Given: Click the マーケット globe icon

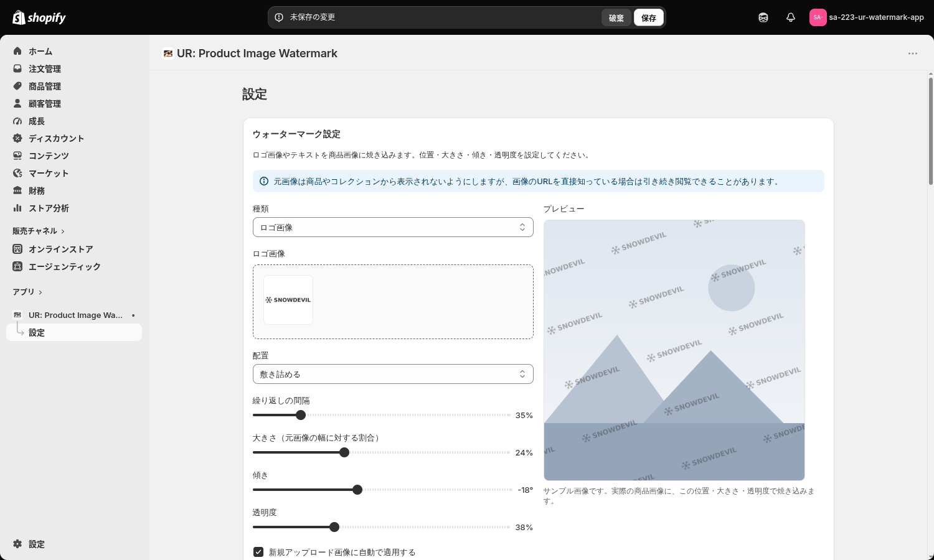Looking at the screenshot, I should tap(17, 173).
